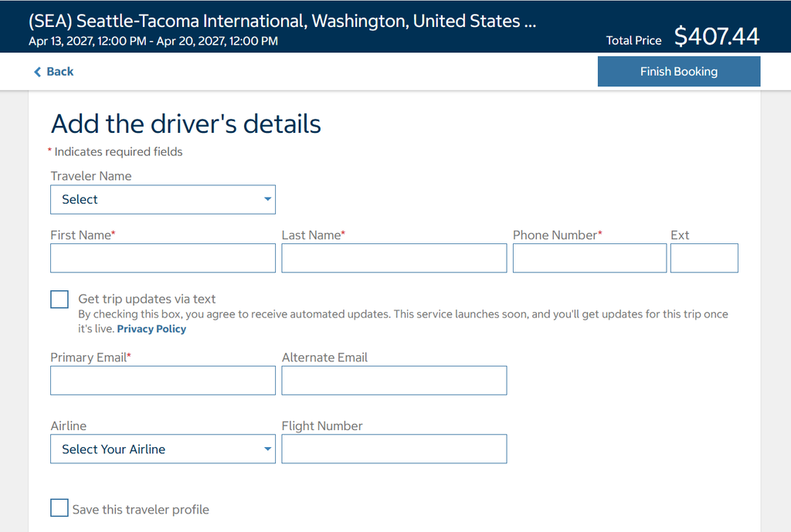Open the Traveler Name dropdown

click(163, 200)
